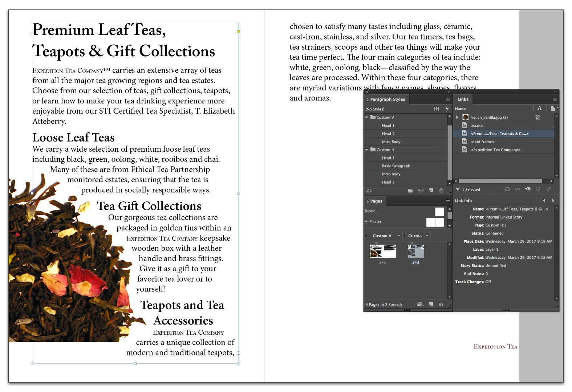Select the highlighted <Premiu...Teas, Teapots & Gi...> link
Viewport: 572px width, 392px height.
pos(504,134)
